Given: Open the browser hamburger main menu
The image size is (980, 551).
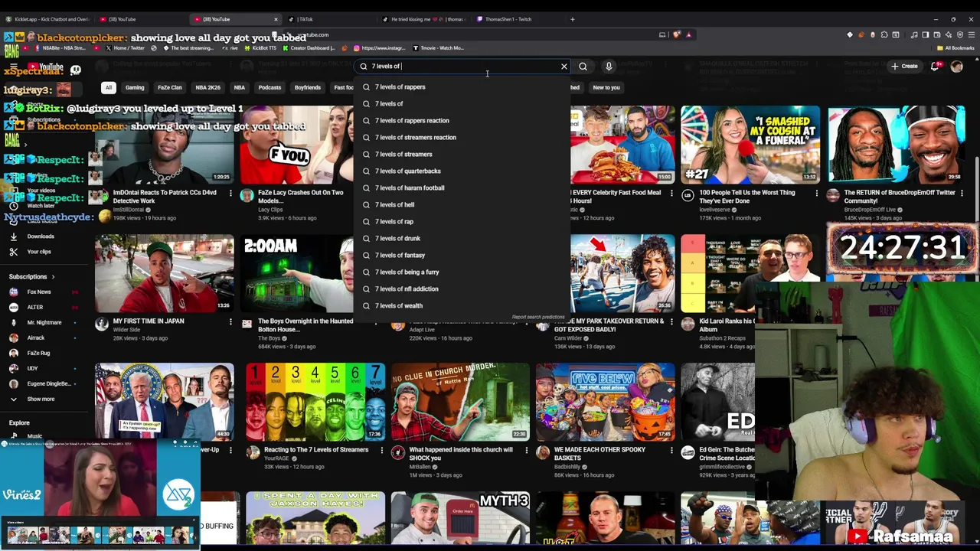Looking at the screenshot, I should point(971,34).
